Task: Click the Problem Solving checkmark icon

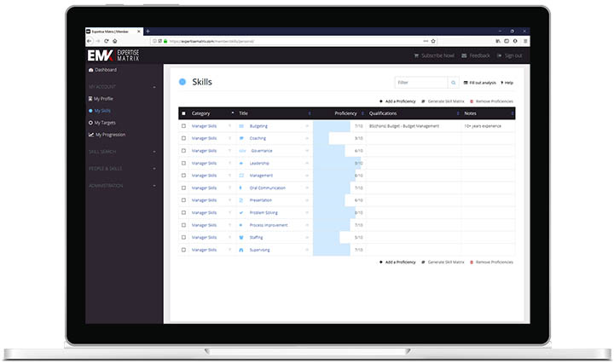Action: pyautogui.click(x=241, y=212)
